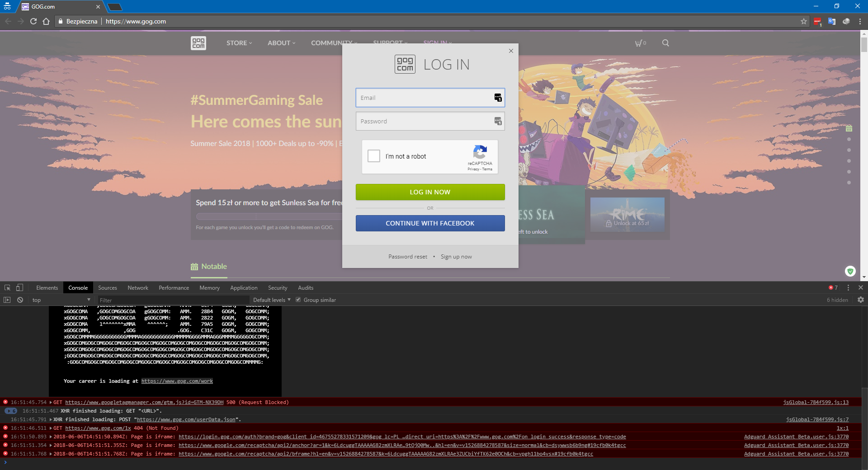This screenshot has width=868, height=470.
Task: Open the Default levels dropdown
Action: (270, 300)
